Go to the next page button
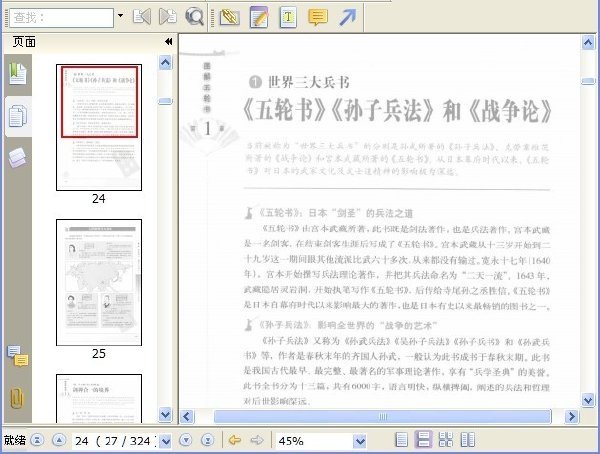Screen dimensions: 600x454 [186, 440]
